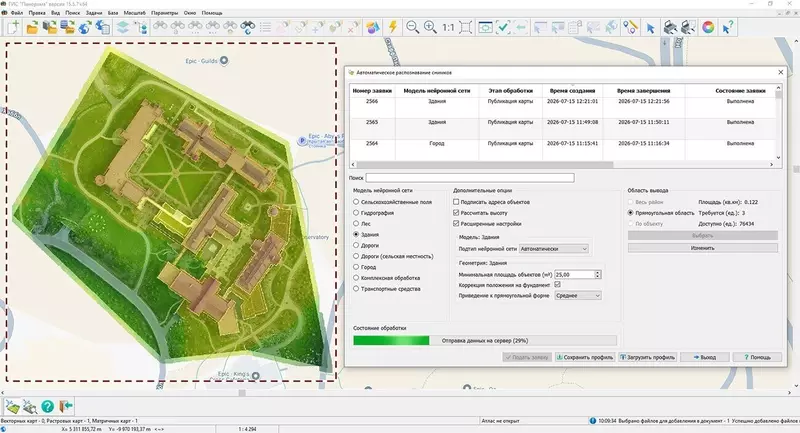Click the route pins and ruler icon
Screen dimensions: 800x433
click(x=630, y=27)
